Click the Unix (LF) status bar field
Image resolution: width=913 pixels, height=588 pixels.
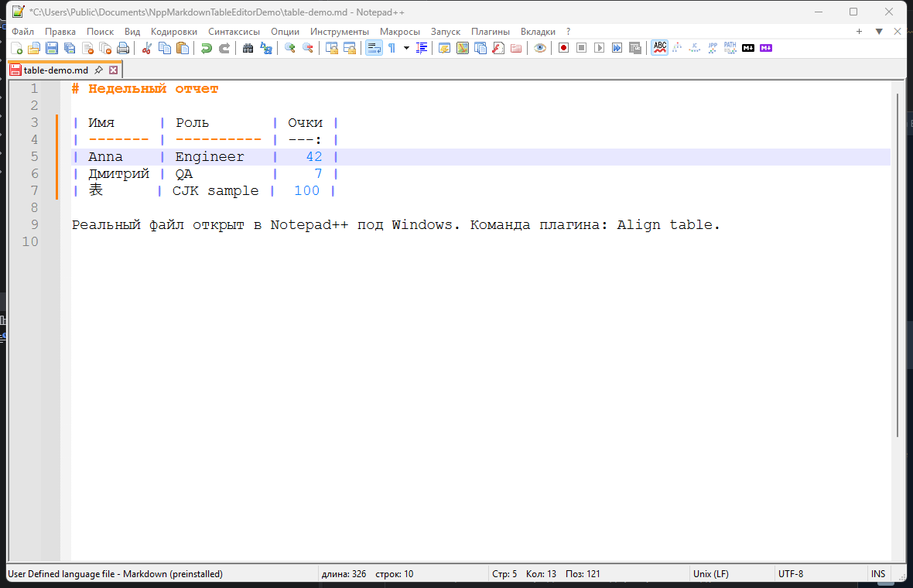coord(710,574)
